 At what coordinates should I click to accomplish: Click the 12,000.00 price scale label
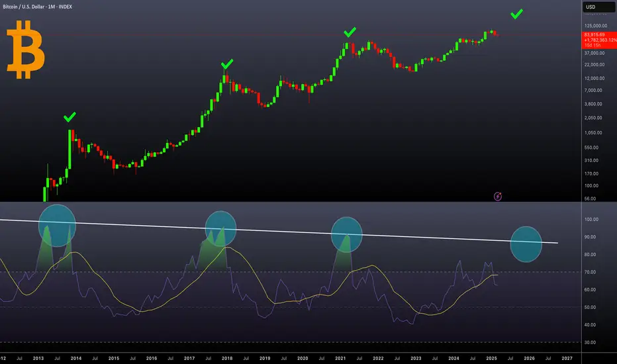click(594, 78)
